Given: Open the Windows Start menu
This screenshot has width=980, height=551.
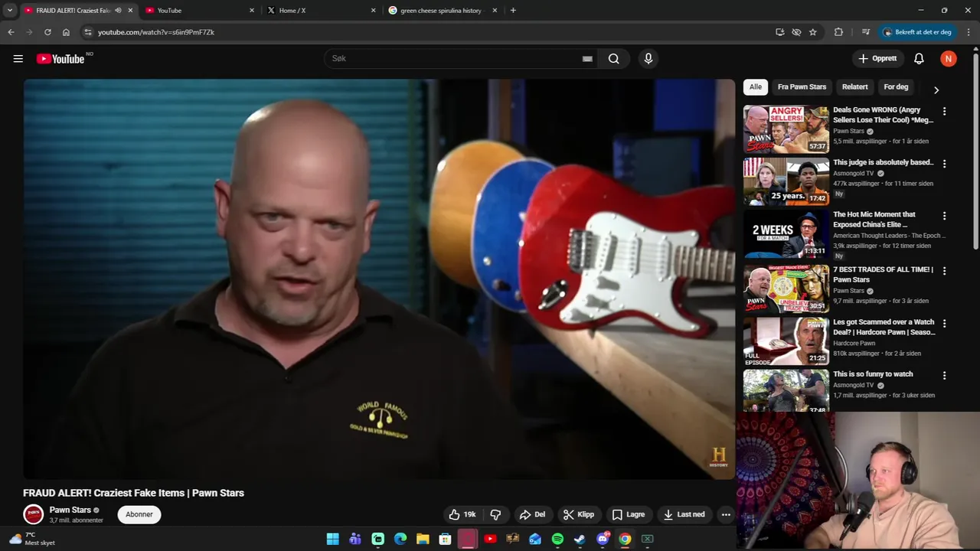Looking at the screenshot, I should pos(333,539).
